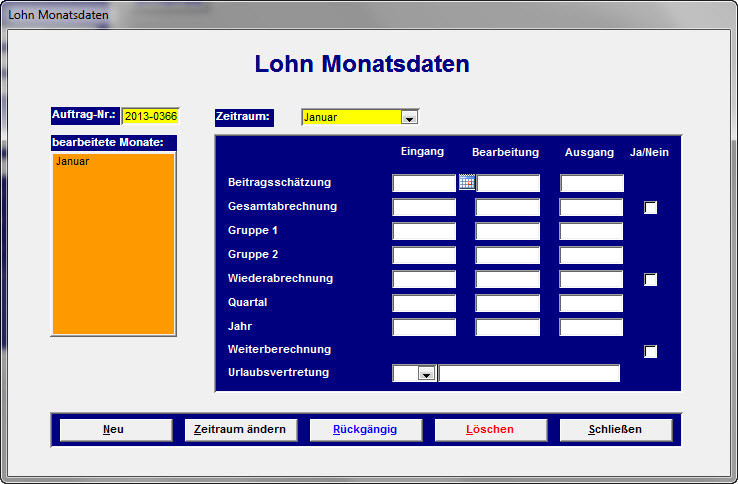The width and height of the screenshot is (738, 484).
Task: Activate the Gruppe 2 Ausgang field
Action: [x=591, y=255]
